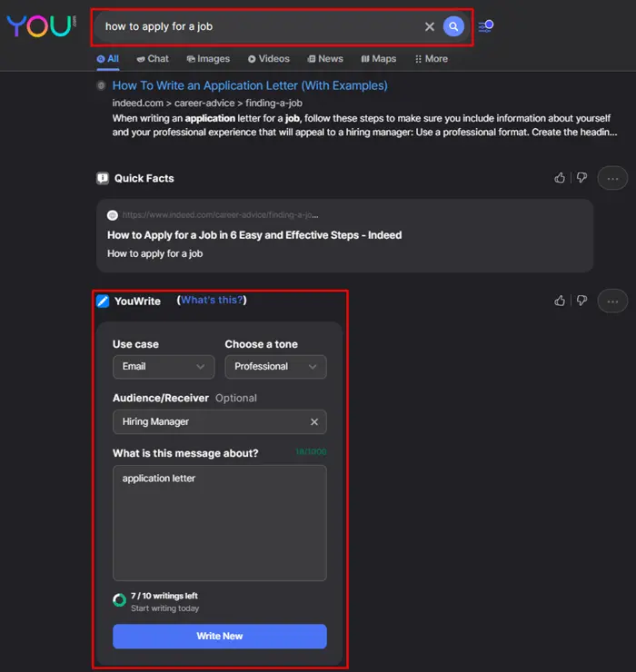
Task: Open How to Apply for a Job in 6 Steps
Action: click(x=254, y=235)
